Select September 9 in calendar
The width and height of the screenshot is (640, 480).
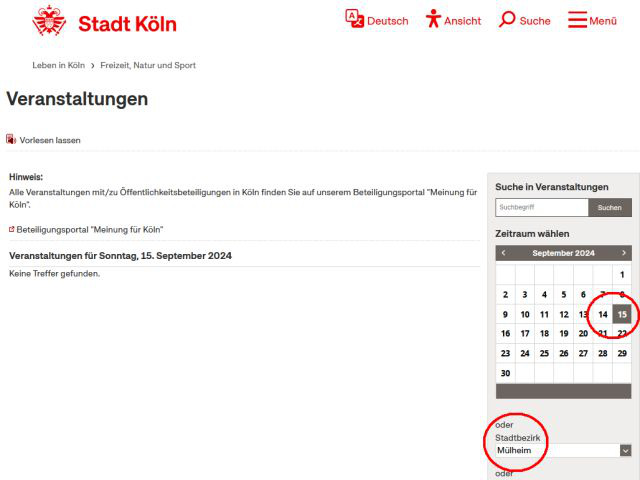505,314
